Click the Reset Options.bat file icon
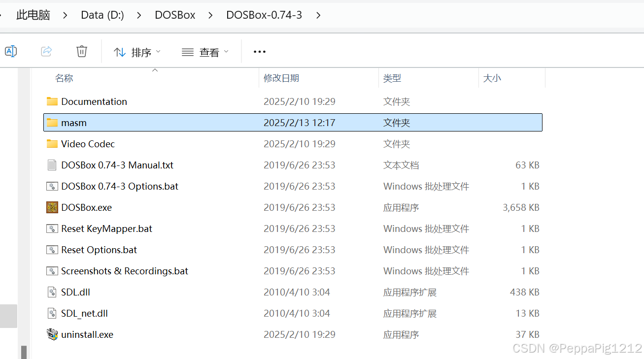The width and height of the screenshot is (644, 359). [x=52, y=250]
